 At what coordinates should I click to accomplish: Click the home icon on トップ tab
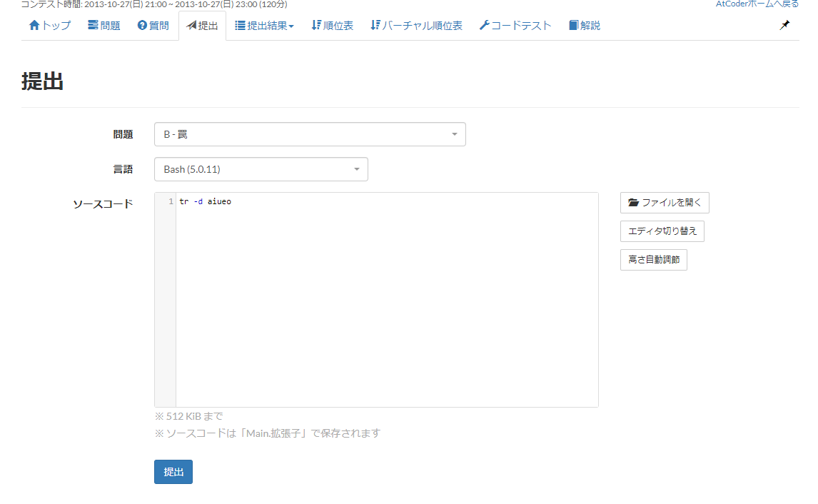tap(34, 24)
